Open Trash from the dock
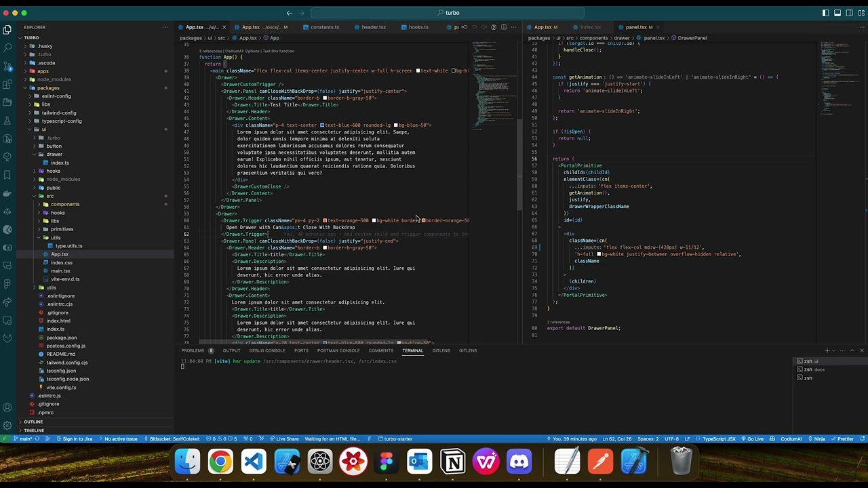The image size is (868, 488). coord(681,462)
